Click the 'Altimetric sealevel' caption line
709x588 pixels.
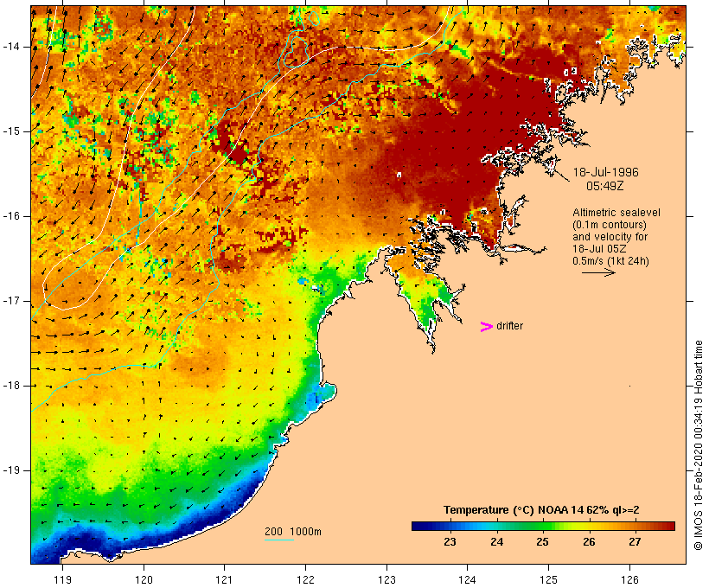(x=616, y=213)
